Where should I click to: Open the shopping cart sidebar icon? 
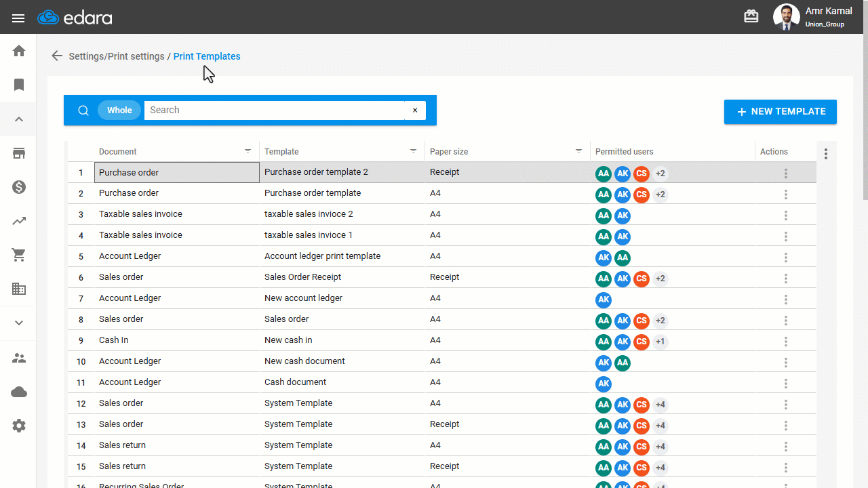[19, 255]
